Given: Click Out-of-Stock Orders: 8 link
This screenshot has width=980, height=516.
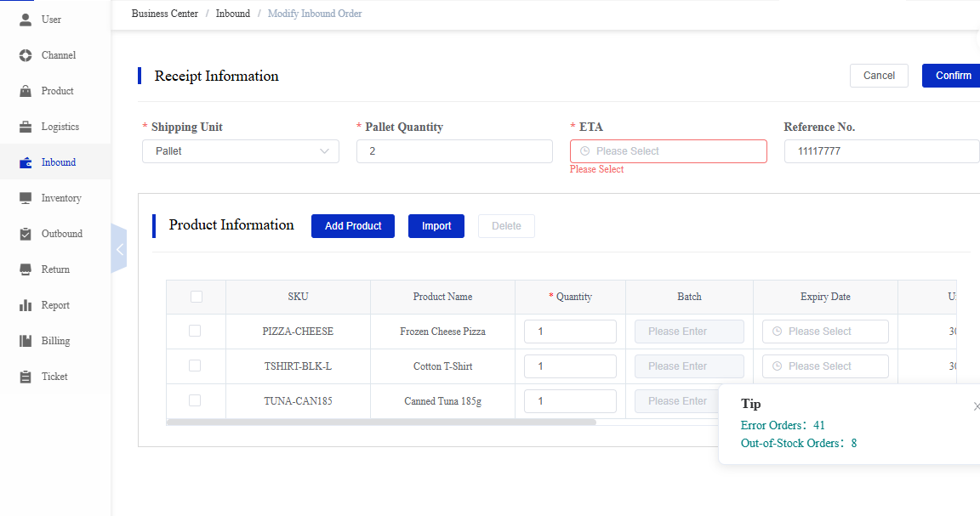Looking at the screenshot, I should point(799,444).
